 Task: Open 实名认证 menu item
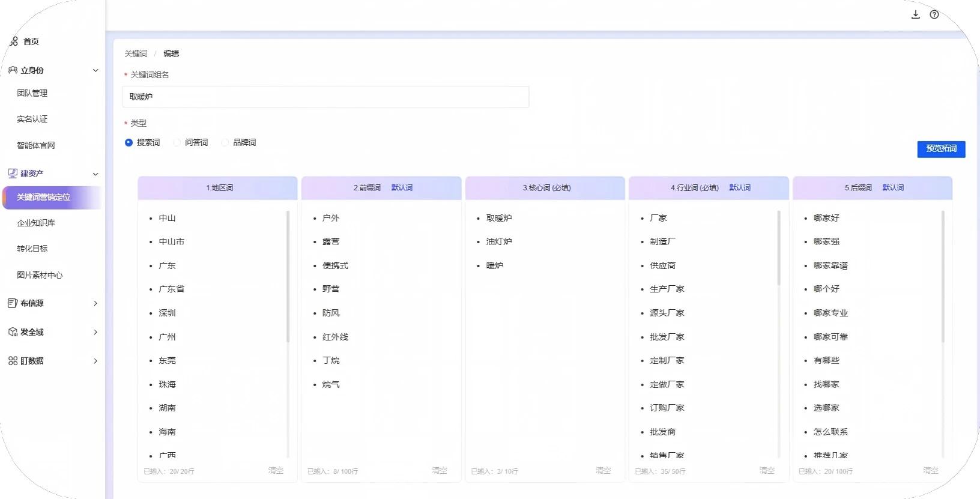32,119
